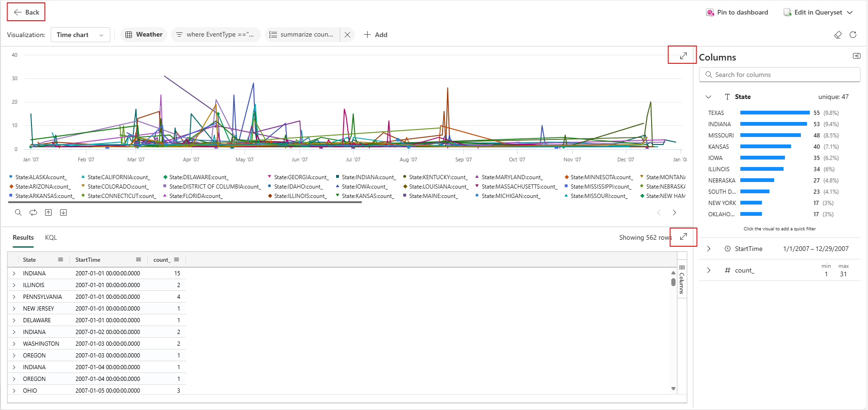Click the Back arrow button

pyautogui.click(x=26, y=12)
